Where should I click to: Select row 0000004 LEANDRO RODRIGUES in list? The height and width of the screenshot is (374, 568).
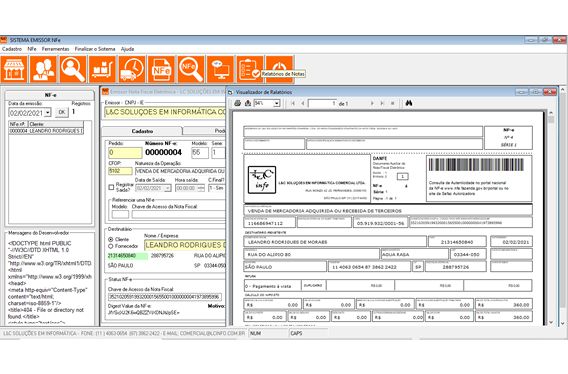46,131
